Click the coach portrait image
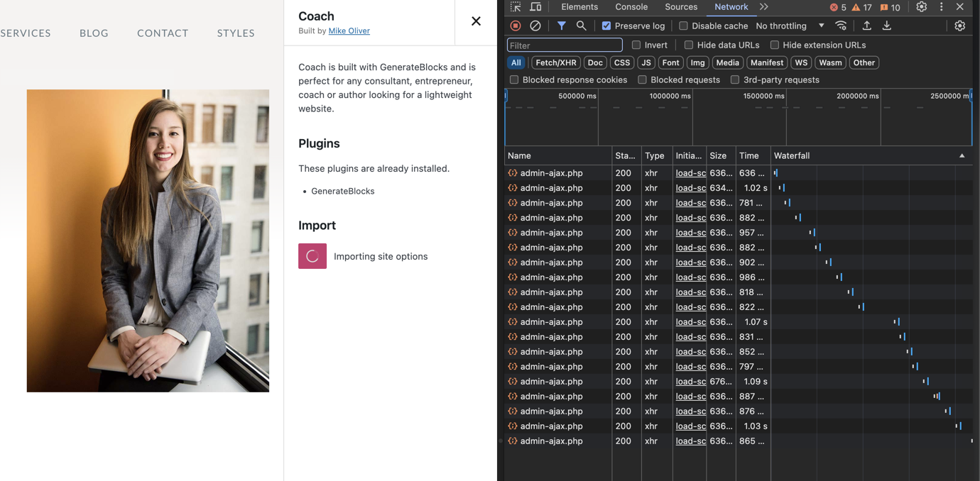The image size is (980, 481). [x=148, y=240]
